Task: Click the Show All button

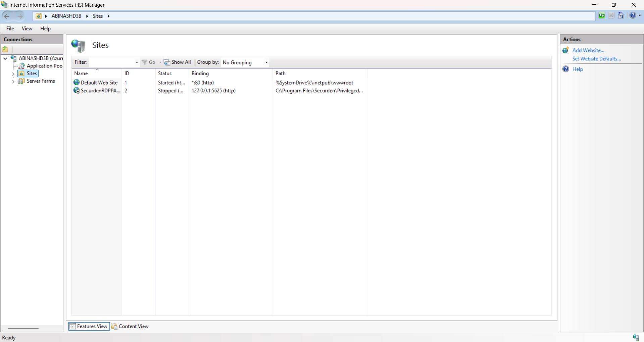Action: 177,62
